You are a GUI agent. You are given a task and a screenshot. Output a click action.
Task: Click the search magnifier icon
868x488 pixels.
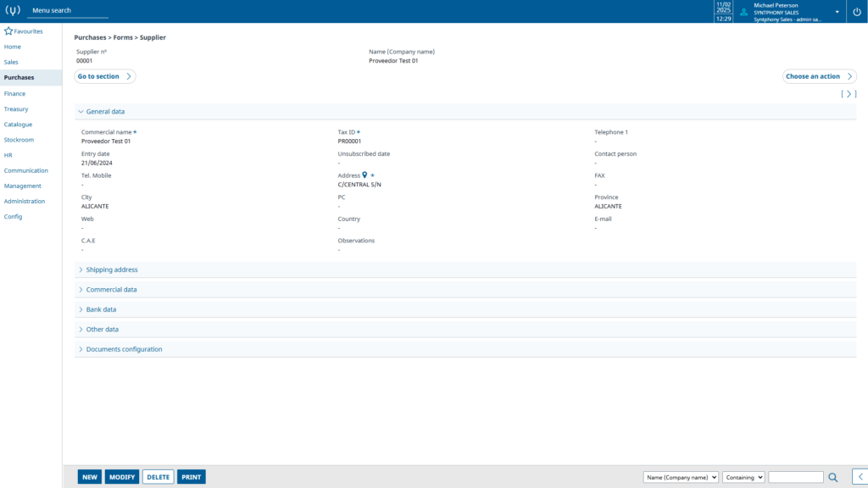(x=833, y=478)
